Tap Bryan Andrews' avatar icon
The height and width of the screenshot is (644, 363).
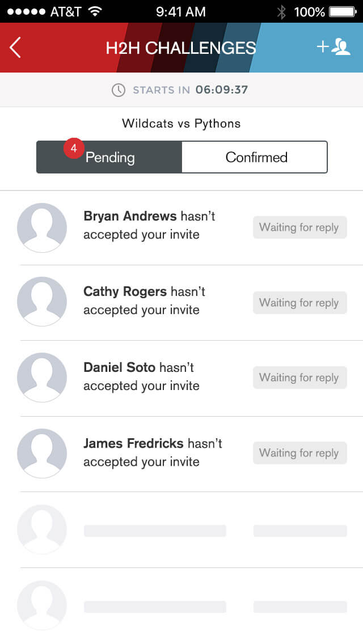tap(42, 227)
